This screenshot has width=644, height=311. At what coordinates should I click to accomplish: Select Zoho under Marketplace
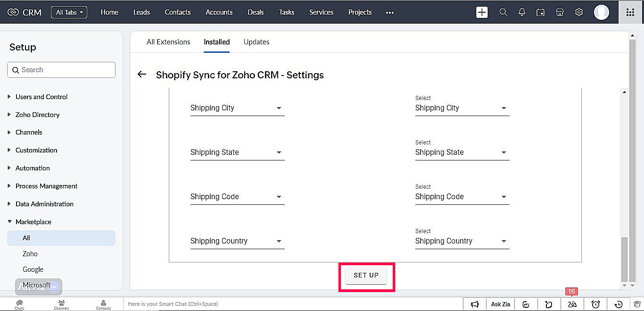point(30,254)
